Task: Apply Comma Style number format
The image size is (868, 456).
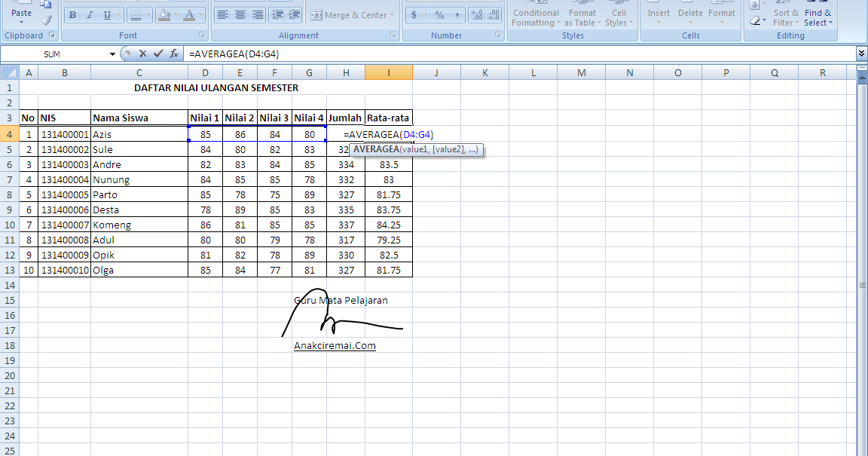Action: click(x=457, y=15)
